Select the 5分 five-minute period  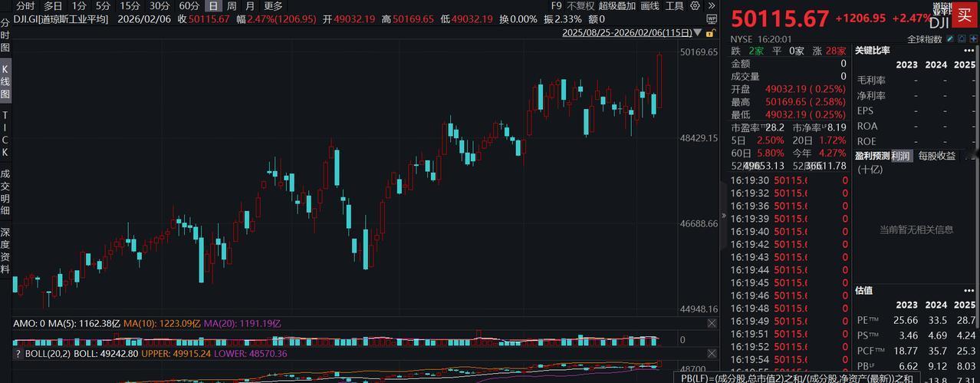[x=103, y=5]
